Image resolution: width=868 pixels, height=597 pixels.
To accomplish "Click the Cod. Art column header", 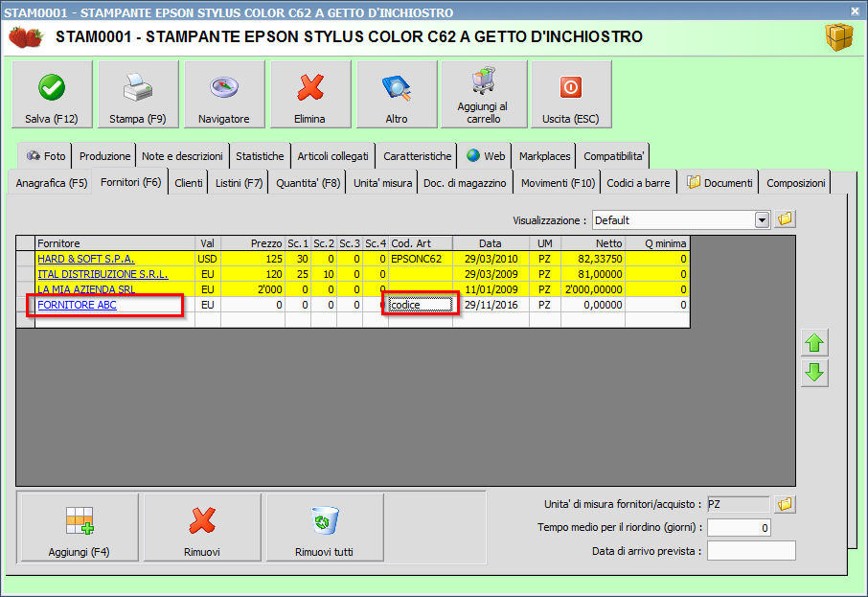I will point(421,243).
